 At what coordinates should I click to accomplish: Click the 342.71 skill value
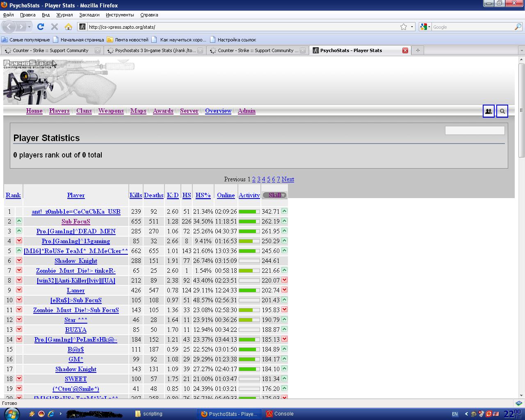point(270,212)
